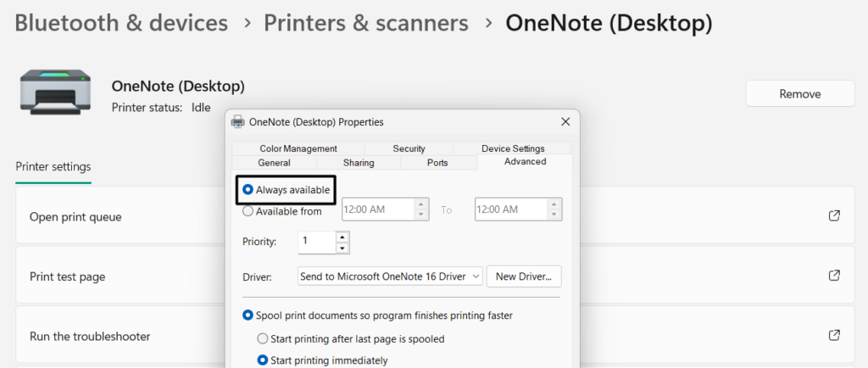Image resolution: width=868 pixels, height=368 pixels.
Task: Click the printer icon in the dialog title bar
Action: (x=238, y=122)
